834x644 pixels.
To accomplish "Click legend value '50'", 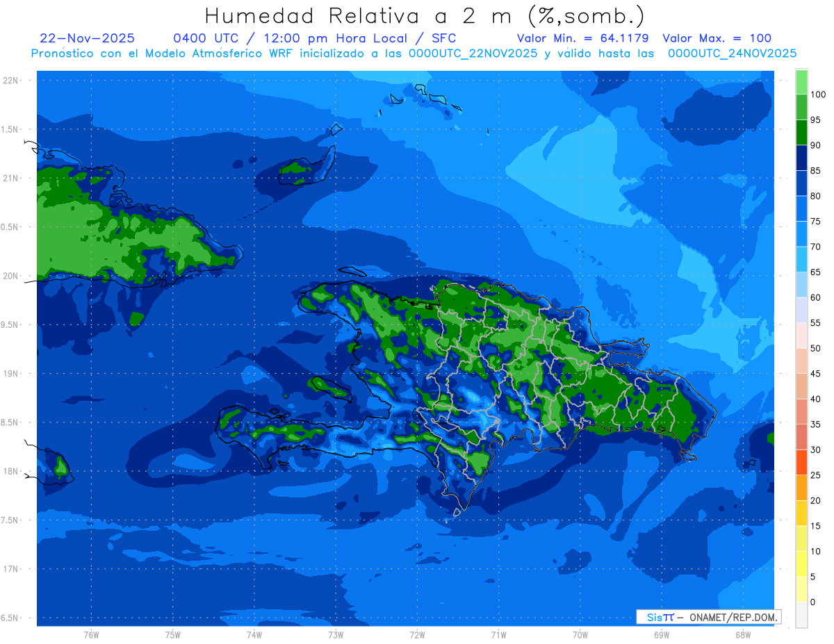I will (815, 348).
